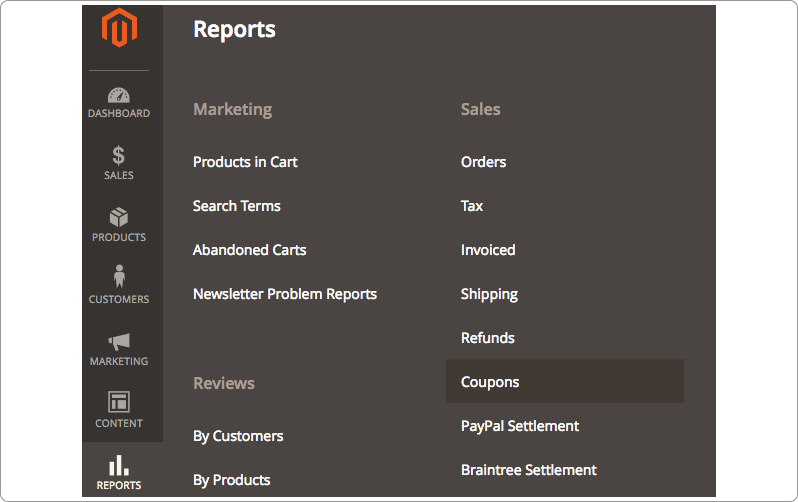Select the Sales dollar icon

(x=119, y=155)
